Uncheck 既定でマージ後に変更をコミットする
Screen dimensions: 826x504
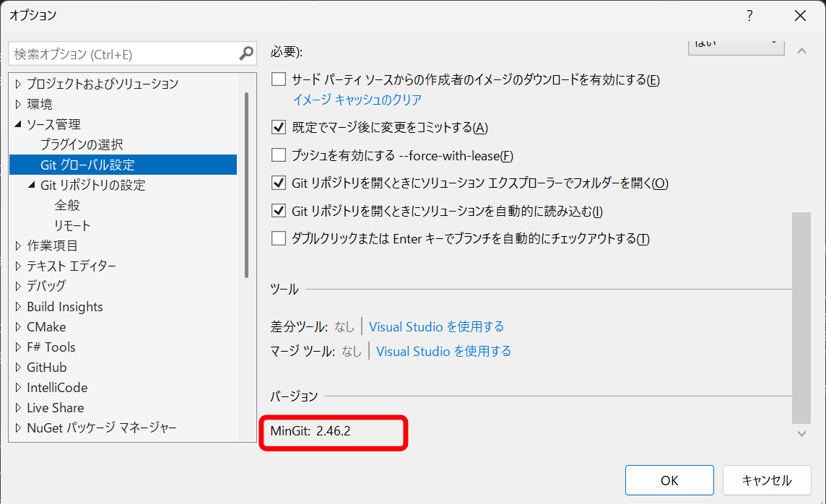279,126
